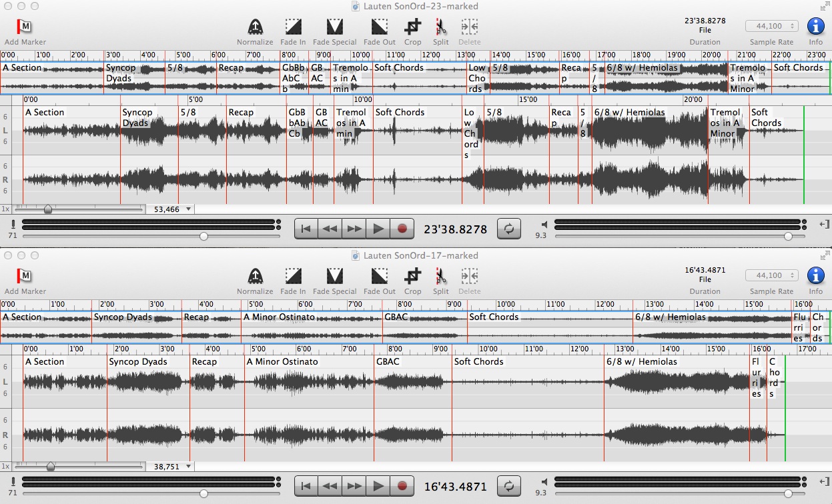Select the 'GBAC' marker in SonOrd-17 waveform

tap(388, 361)
